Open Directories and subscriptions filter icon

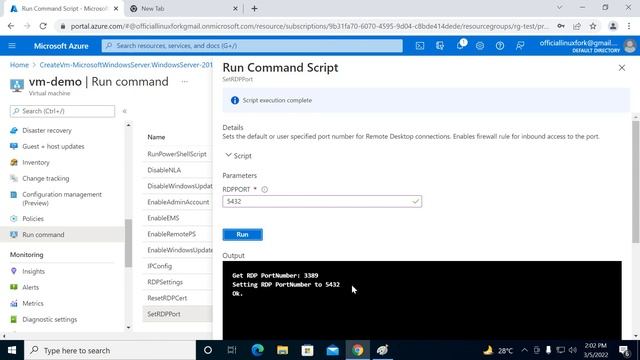[x=440, y=46]
